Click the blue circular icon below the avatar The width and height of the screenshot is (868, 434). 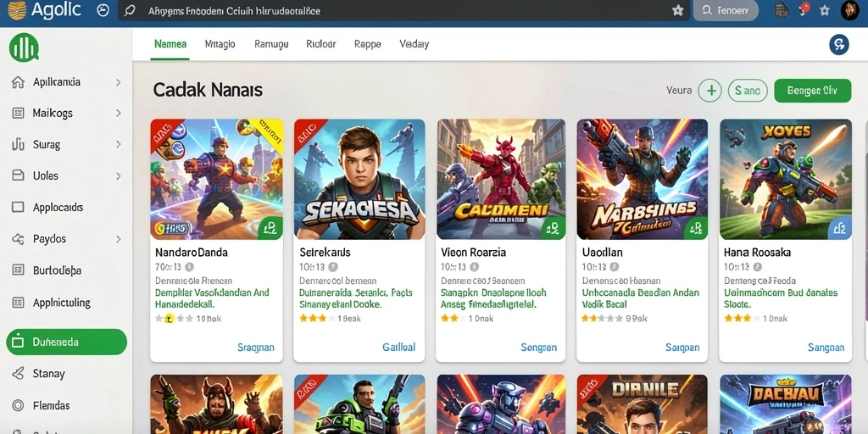click(839, 44)
